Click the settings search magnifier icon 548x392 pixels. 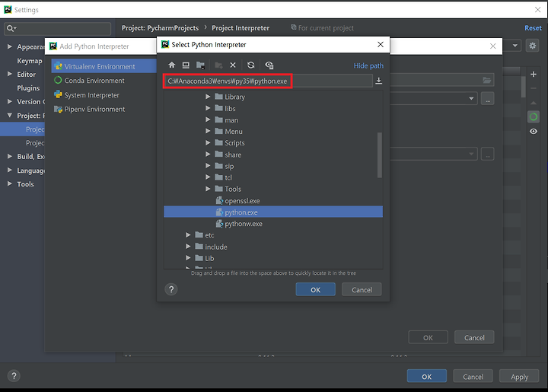click(11, 28)
